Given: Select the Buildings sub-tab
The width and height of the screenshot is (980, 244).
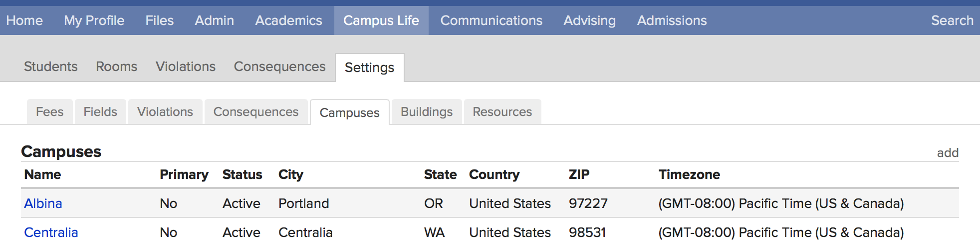Looking at the screenshot, I should [x=426, y=112].
